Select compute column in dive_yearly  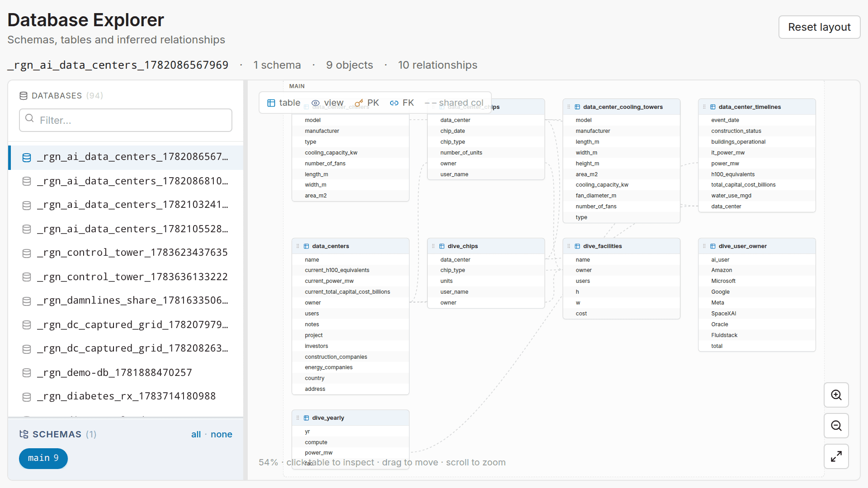pos(350,442)
